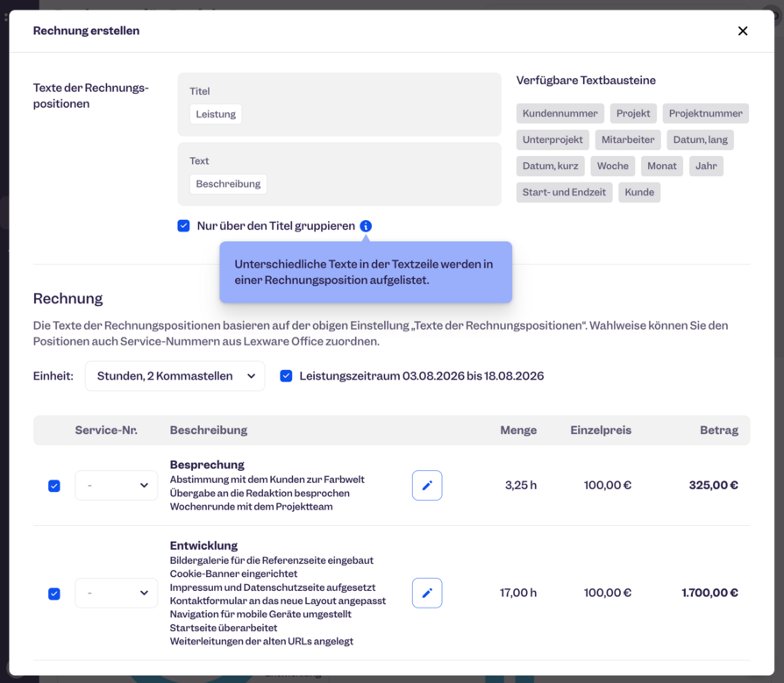
Task: Click inside the Text field area
Action: (x=339, y=174)
